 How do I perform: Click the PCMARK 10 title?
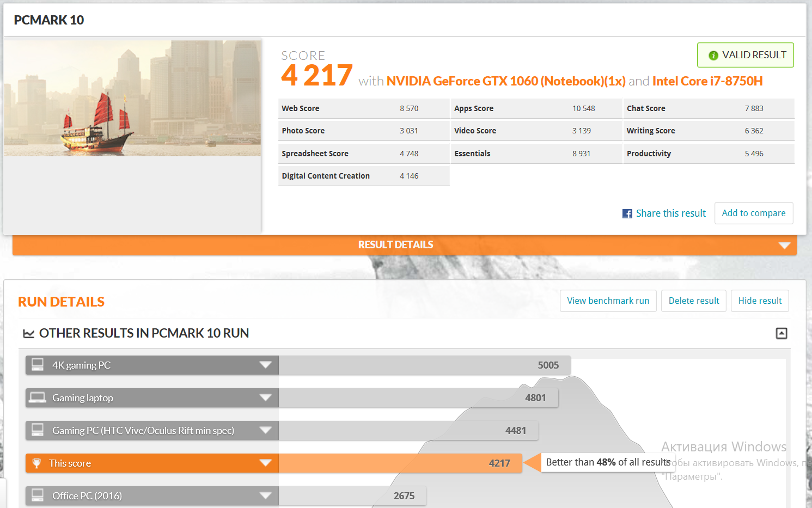pos(48,20)
